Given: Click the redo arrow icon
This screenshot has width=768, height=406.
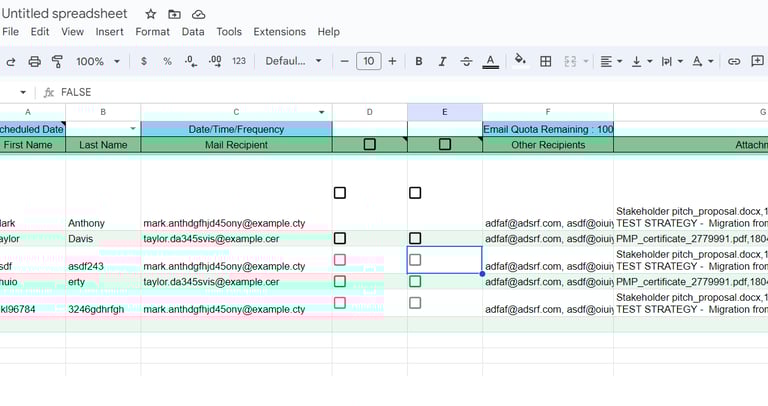Looking at the screenshot, I should tap(11, 61).
